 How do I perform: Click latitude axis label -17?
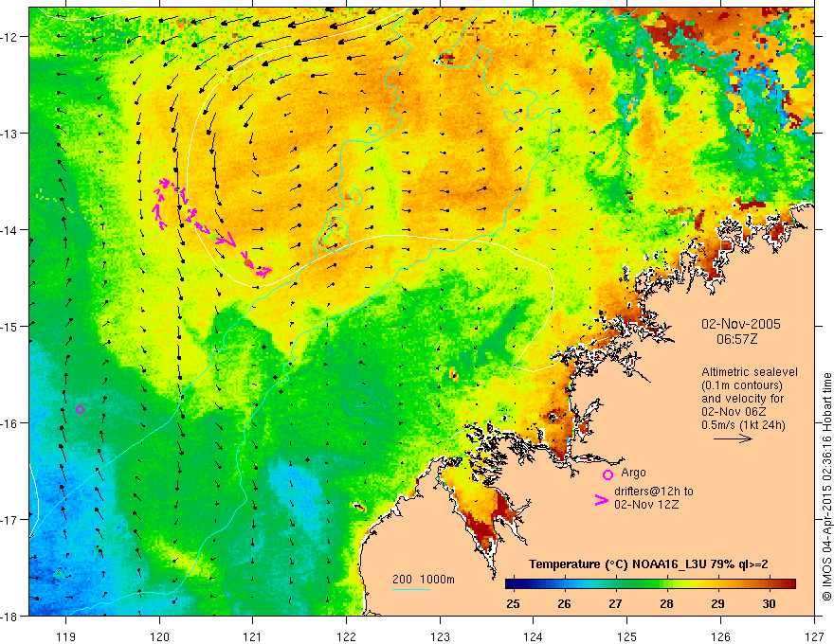[10, 519]
